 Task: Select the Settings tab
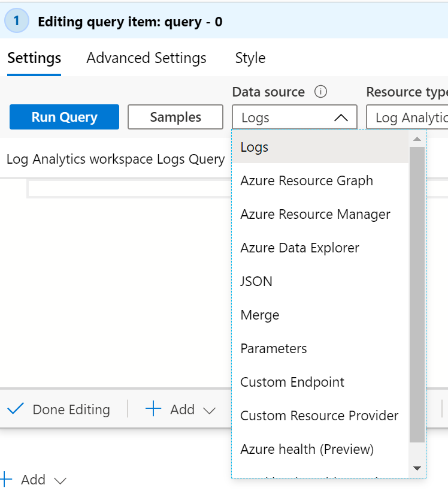(34, 58)
